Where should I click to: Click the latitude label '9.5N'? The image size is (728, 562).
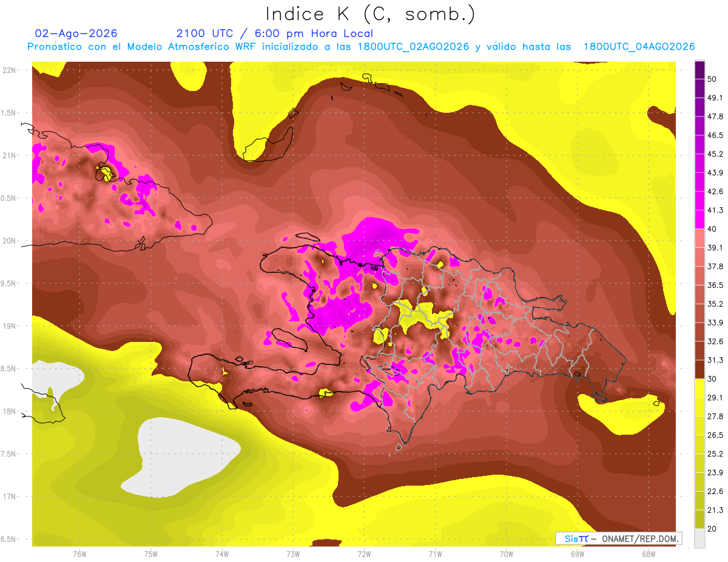coord(9,283)
